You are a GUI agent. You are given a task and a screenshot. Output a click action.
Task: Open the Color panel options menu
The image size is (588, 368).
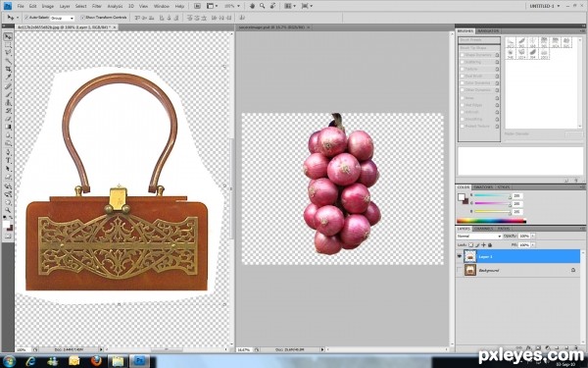point(582,187)
